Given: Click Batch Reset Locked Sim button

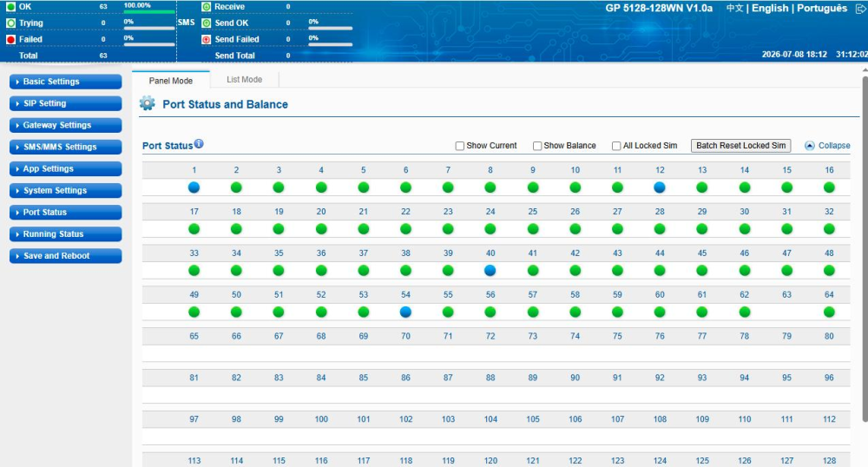Looking at the screenshot, I should (740, 146).
